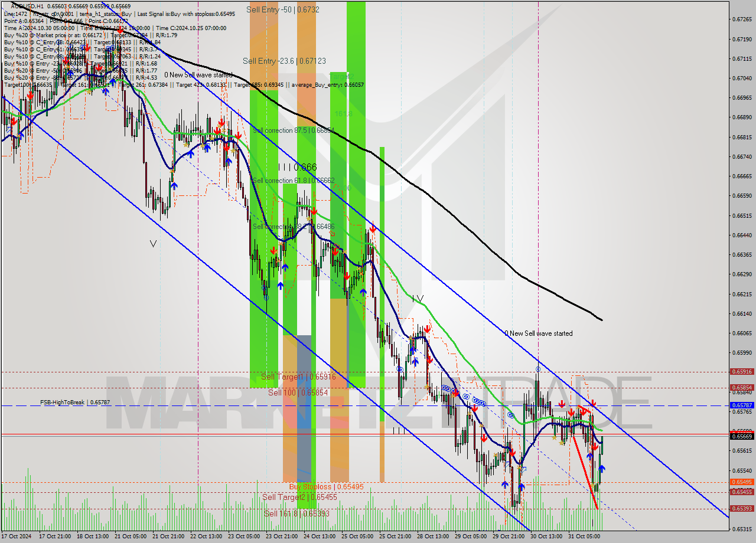The height and width of the screenshot is (543, 756).
Task: Click 0.67190 on the price axis
Action: tap(741, 39)
